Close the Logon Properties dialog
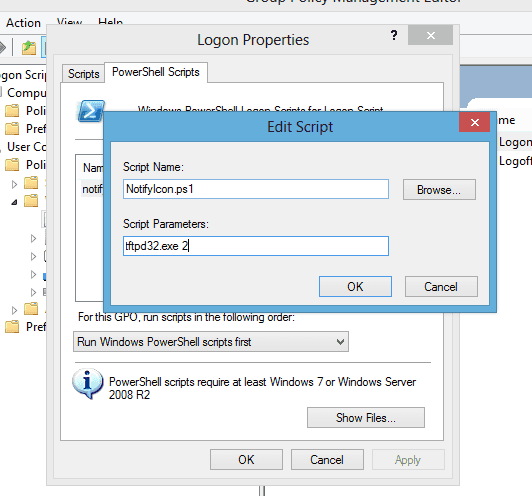 tap(431, 35)
